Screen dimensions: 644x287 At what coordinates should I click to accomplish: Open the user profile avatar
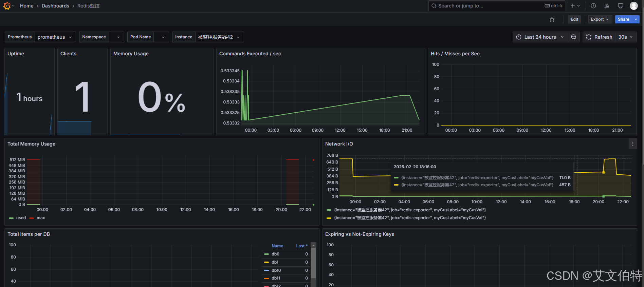coord(633,6)
